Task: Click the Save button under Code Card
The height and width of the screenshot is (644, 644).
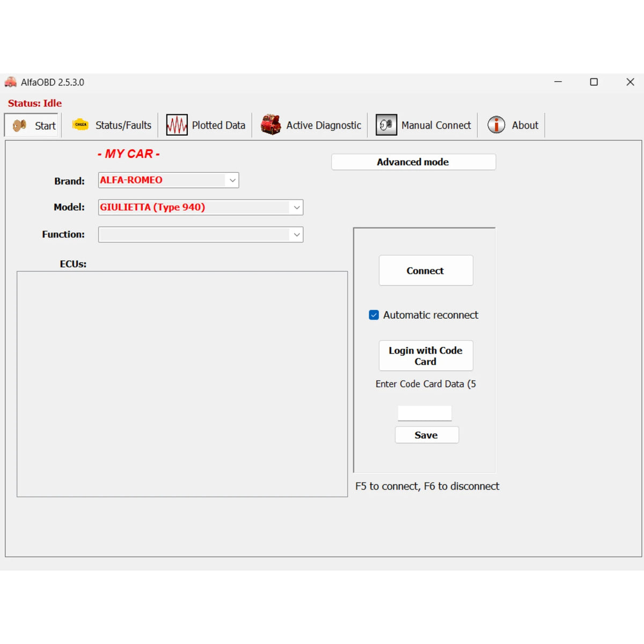Action: pos(427,435)
